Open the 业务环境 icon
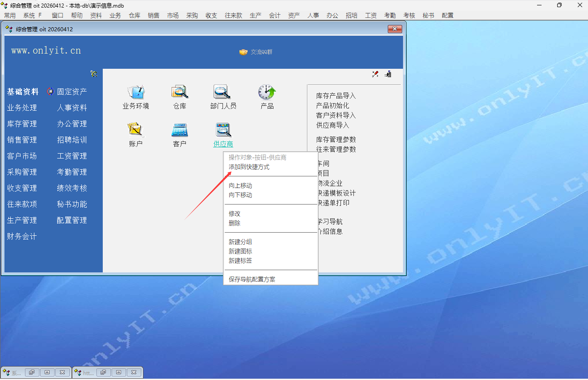Viewport: 588px width, 380px height. (136, 92)
